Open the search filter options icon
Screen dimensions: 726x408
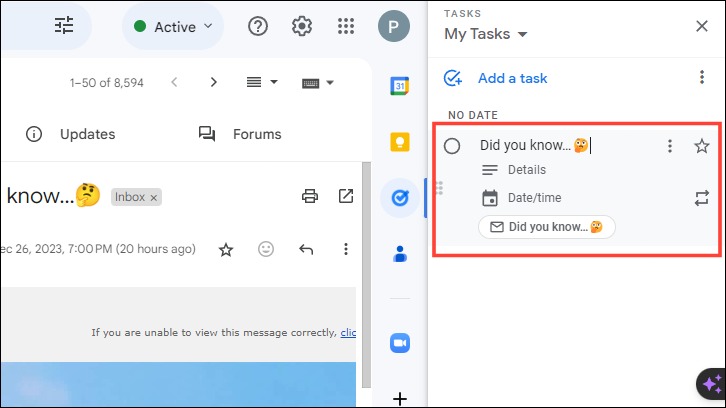64,25
